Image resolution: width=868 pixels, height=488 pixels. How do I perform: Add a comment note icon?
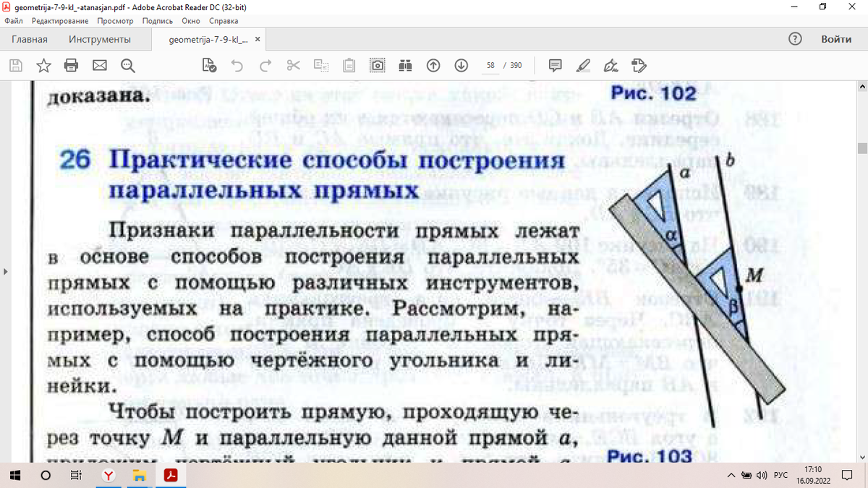pos(556,66)
